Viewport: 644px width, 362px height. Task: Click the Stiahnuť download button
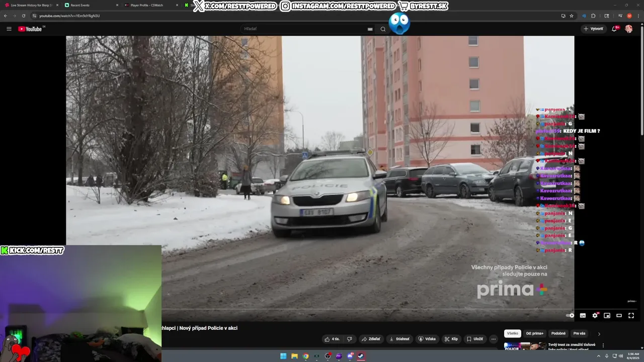pyautogui.click(x=399, y=339)
